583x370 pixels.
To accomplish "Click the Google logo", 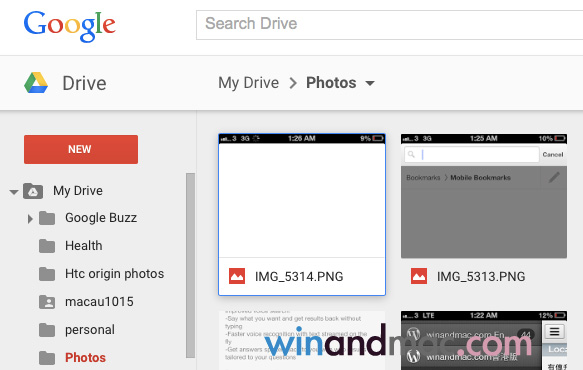I will (70, 26).
